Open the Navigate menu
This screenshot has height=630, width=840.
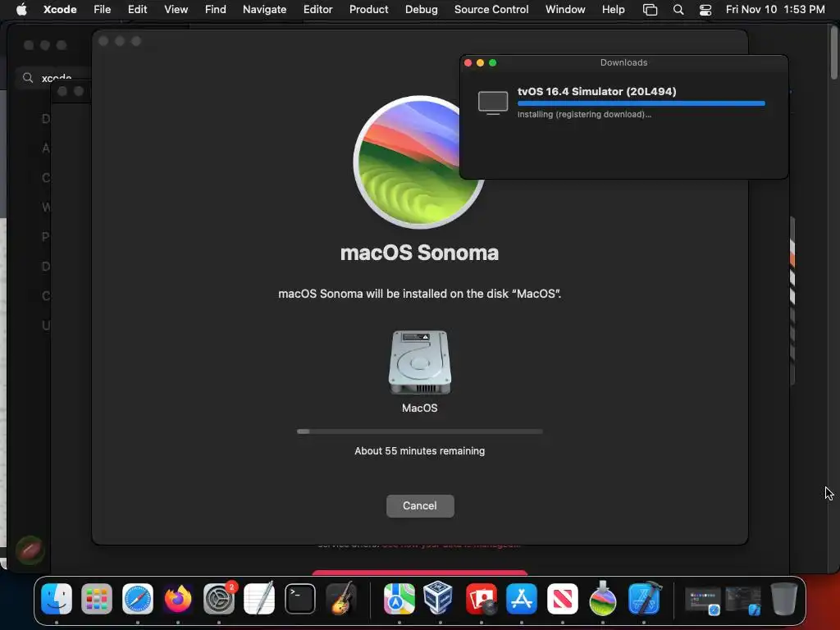pyautogui.click(x=265, y=9)
